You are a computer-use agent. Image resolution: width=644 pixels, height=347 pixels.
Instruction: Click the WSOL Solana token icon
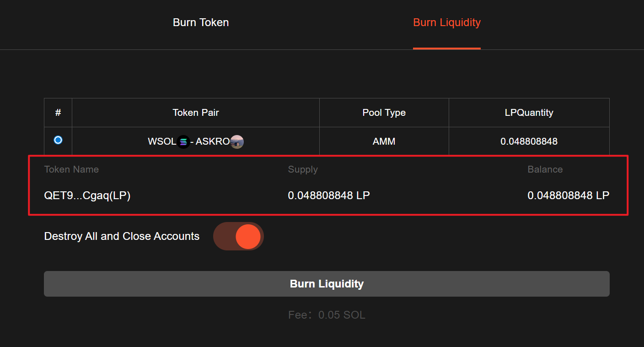pyautogui.click(x=183, y=142)
